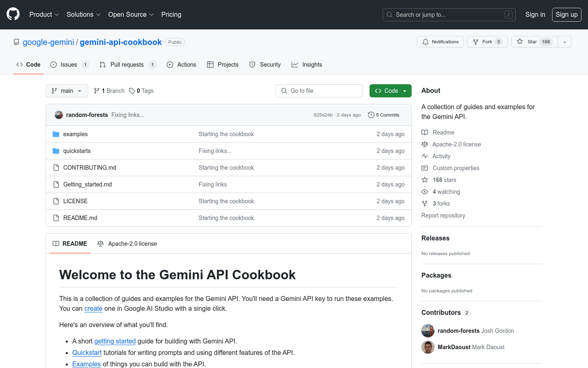This screenshot has width=588, height=368.
Task: Click the fork icon beside 3 forks
Action: [425, 204]
